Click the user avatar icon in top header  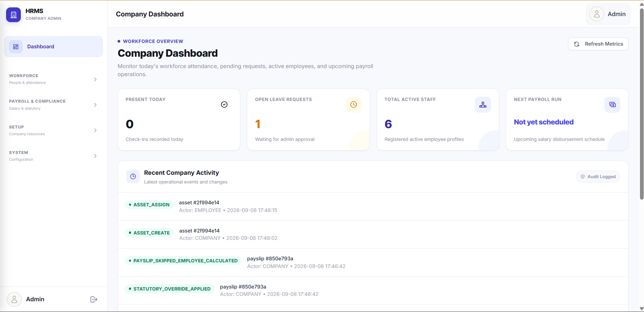point(597,14)
